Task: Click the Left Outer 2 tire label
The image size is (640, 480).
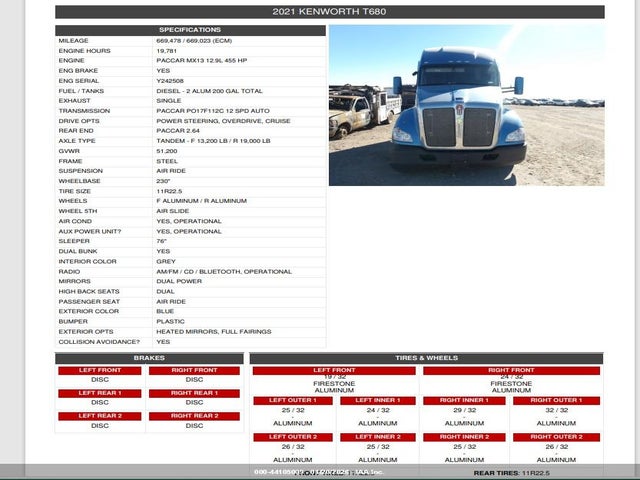Action: pyautogui.click(x=293, y=437)
